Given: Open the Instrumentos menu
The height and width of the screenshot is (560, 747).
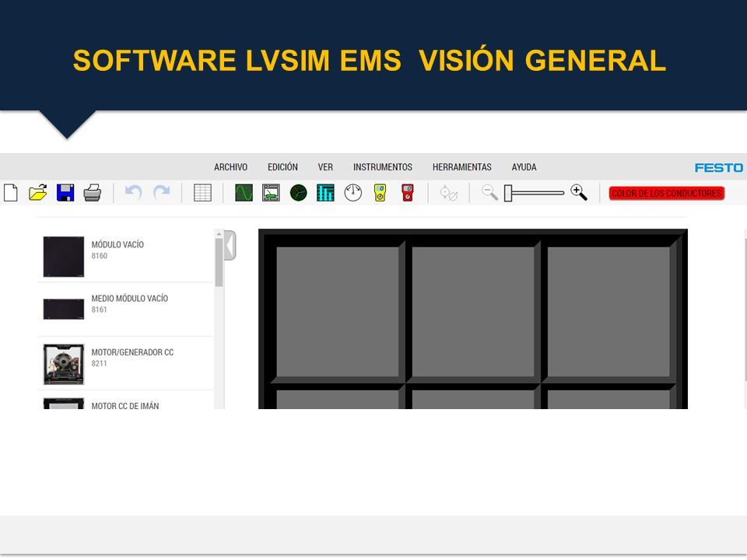Looking at the screenshot, I should click(383, 167).
